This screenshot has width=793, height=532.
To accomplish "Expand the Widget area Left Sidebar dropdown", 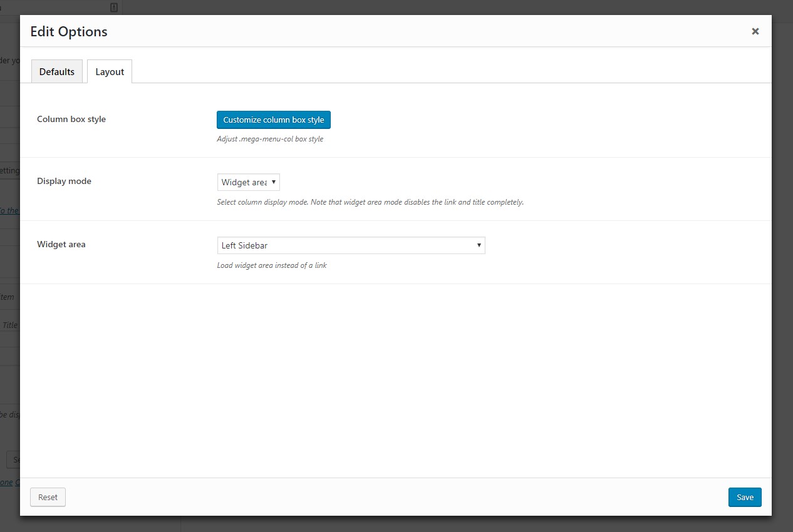I will 351,245.
